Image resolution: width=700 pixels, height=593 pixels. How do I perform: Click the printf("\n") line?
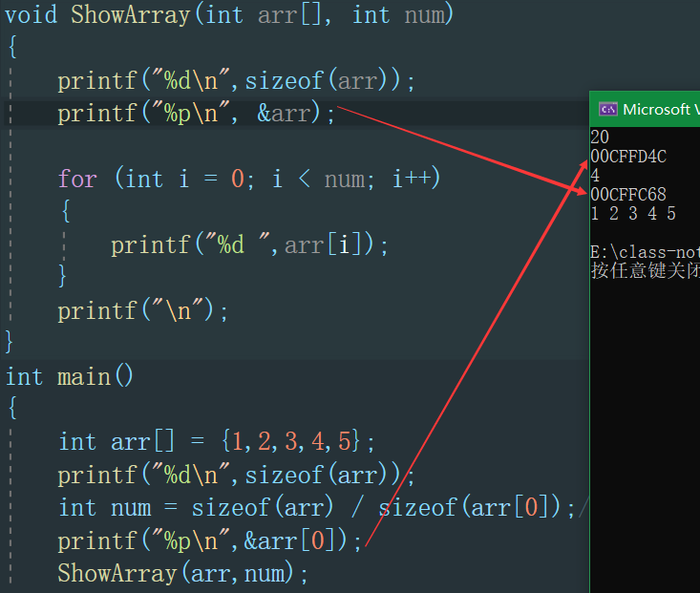click(x=142, y=310)
